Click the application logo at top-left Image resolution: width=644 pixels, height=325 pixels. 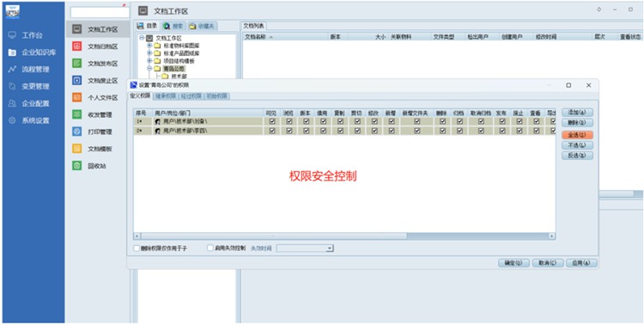(12, 12)
